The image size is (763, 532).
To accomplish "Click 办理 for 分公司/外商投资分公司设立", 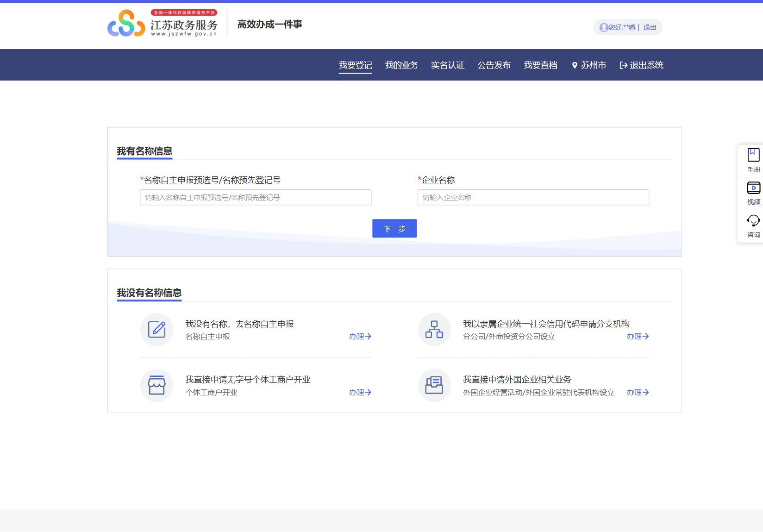I will 638,337.
